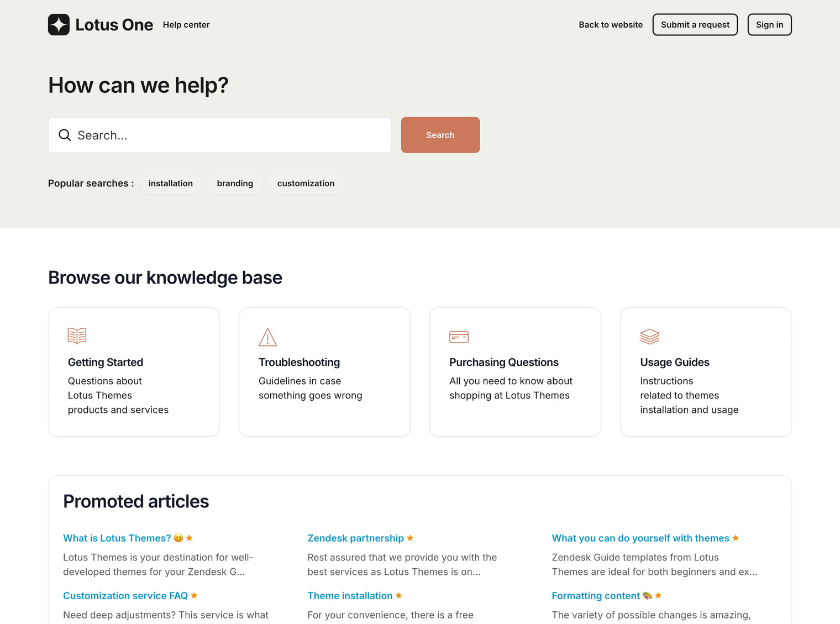Click text 'Questions about Lotus Themes products and services'
The height and width of the screenshot is (624, 840).
pos(118,395)
